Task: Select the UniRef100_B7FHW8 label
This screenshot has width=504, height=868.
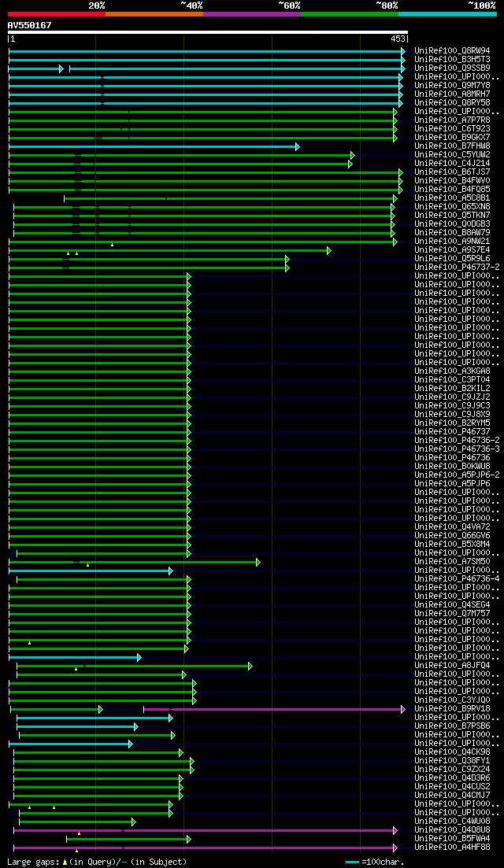Action: pyautogui.click(x=452, y=146)
